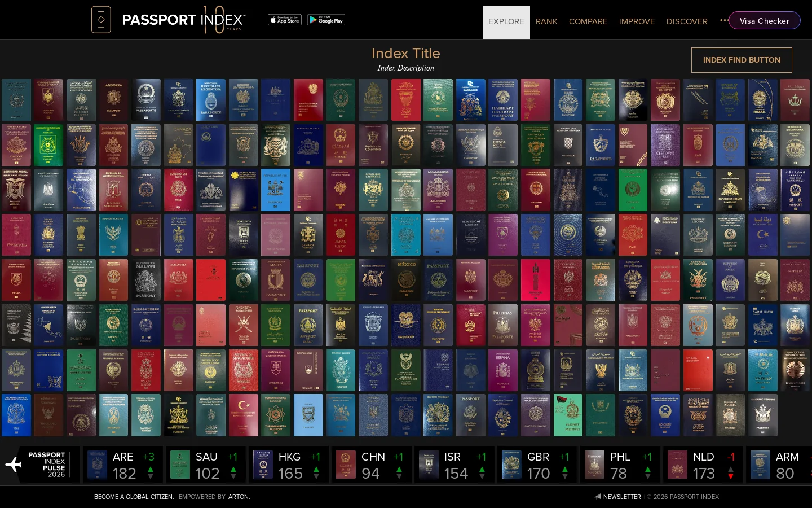This screenshot has height=508, width=812.
Task: Select the México passport cover
Action: [x=406, y=280]
